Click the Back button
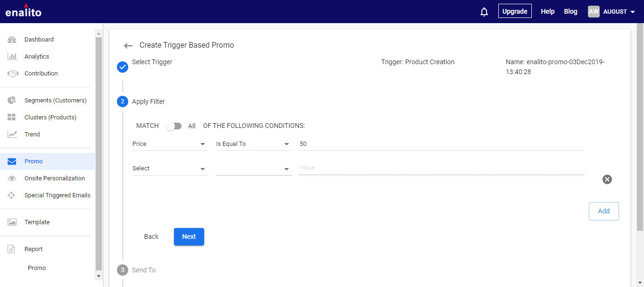This screenshot has height=287, width=644. click(x=151, y=236)
